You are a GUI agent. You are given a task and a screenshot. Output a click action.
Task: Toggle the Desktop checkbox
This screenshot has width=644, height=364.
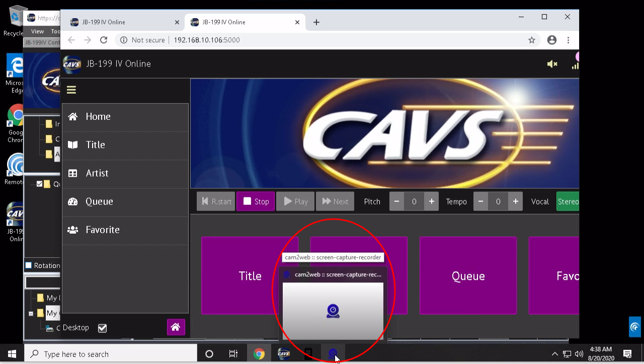[x=103, y=328]
